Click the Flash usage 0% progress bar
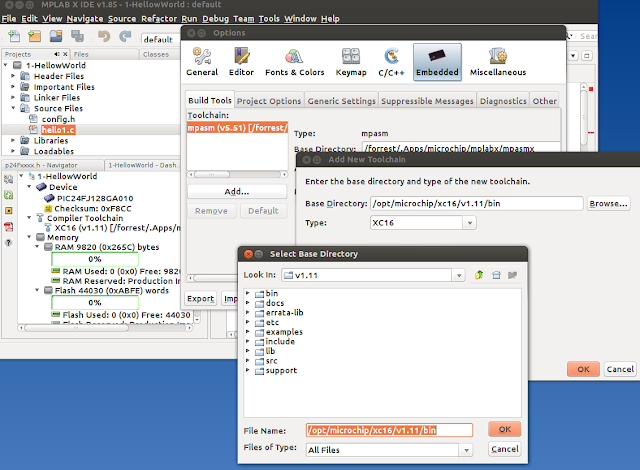The height and width of the screenshot is (470, 640). point(95,303)
